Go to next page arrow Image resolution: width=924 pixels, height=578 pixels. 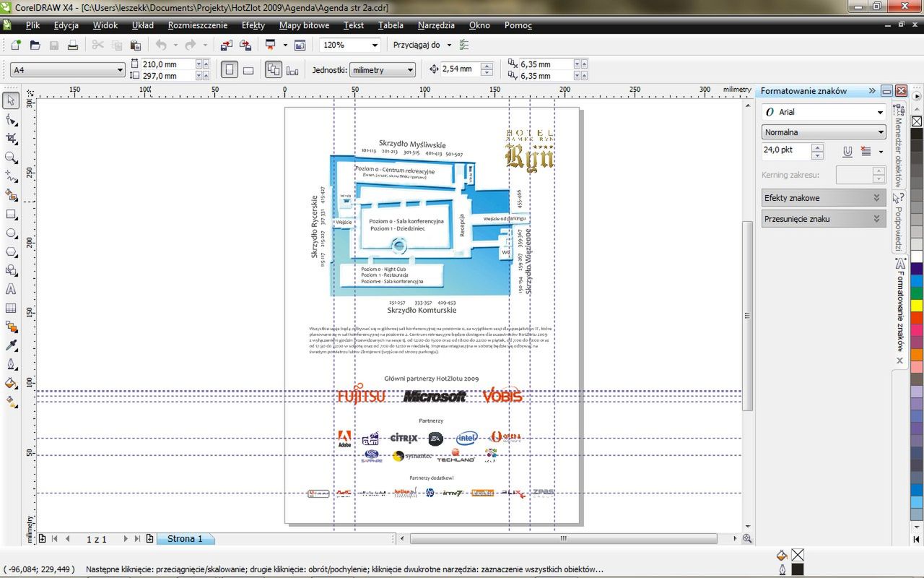click(125, 538)
